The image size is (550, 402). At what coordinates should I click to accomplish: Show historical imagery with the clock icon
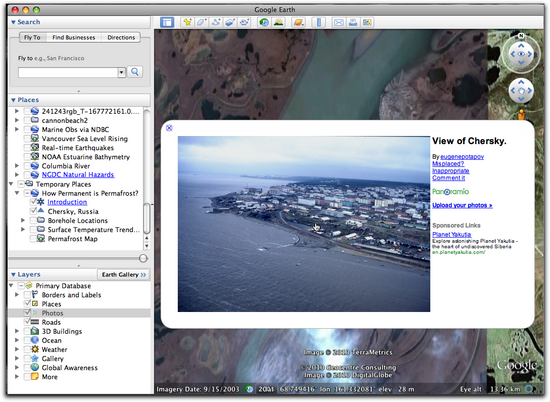[264, 22]
